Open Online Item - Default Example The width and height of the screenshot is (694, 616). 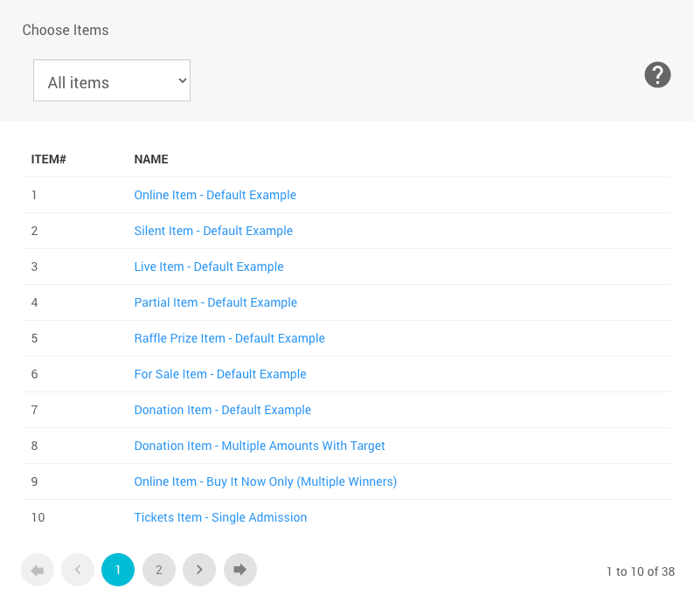click(215, 195)
